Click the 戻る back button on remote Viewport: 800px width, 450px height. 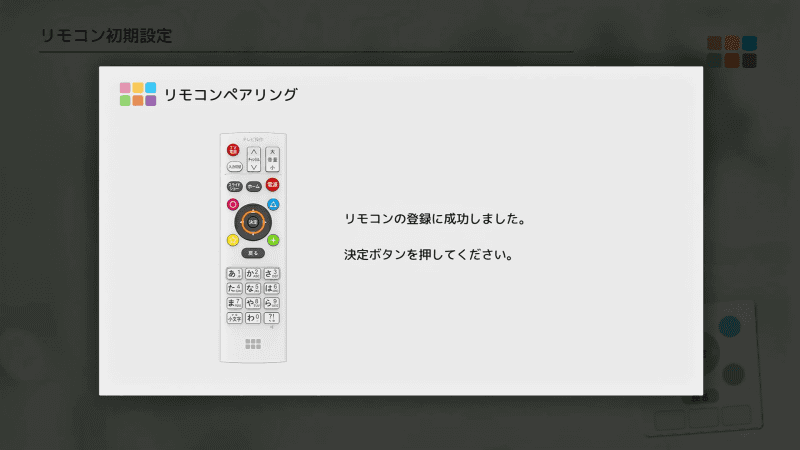pyautogui.click(x=253, y=253)
